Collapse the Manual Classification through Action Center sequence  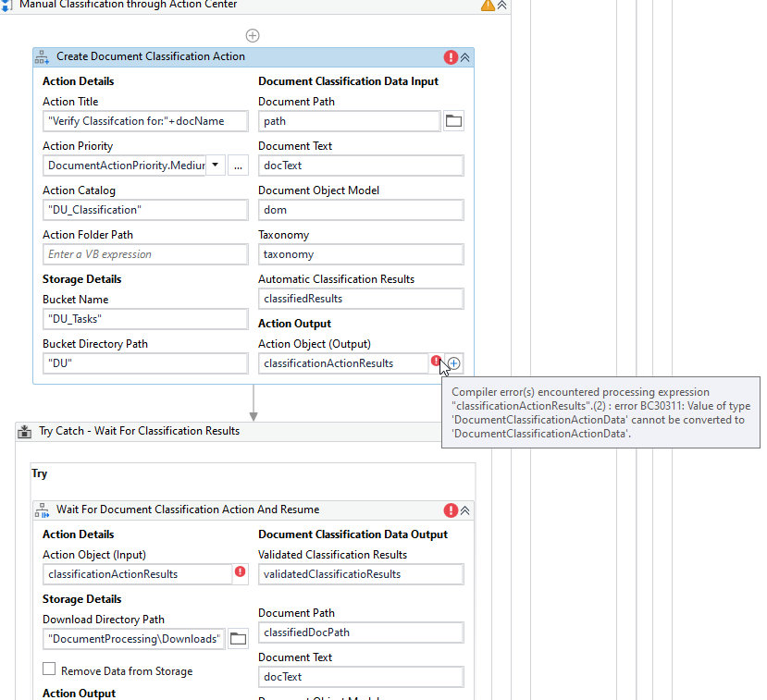click(501, 6)
